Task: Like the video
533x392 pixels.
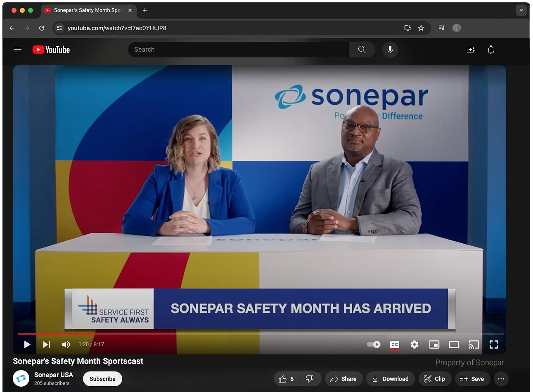Action: tap(287, 379)
